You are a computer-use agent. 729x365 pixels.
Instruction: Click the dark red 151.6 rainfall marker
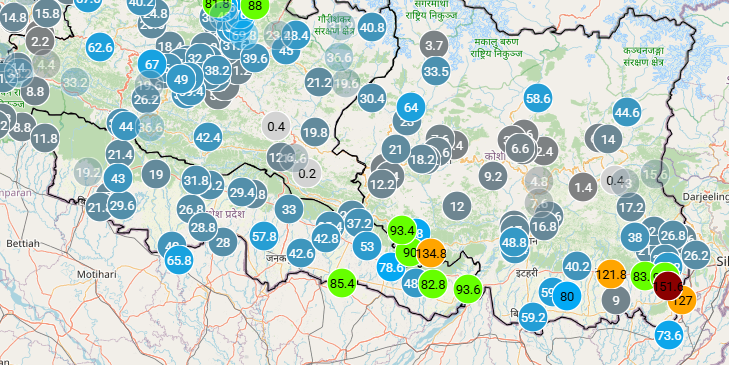pos(668,286)
